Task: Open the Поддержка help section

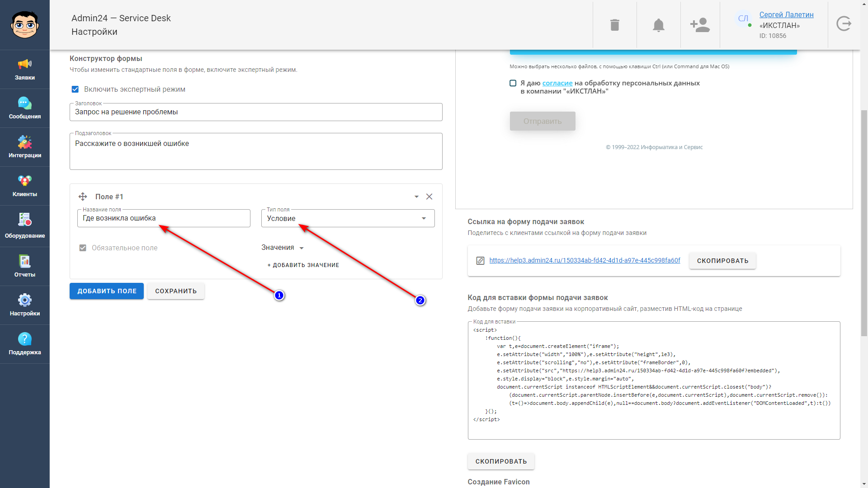Action: tap(25, 344)
